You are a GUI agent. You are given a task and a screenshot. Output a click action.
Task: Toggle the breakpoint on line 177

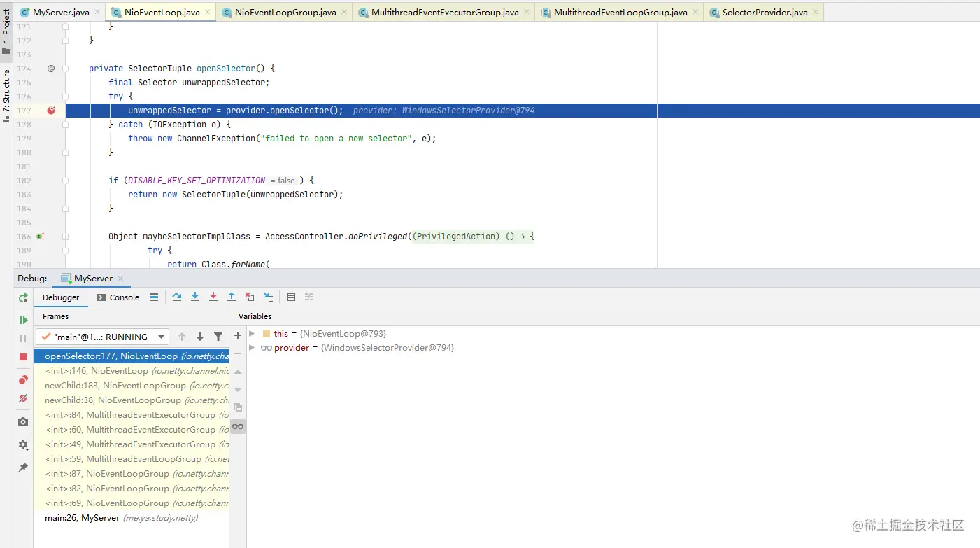point(51,111)
